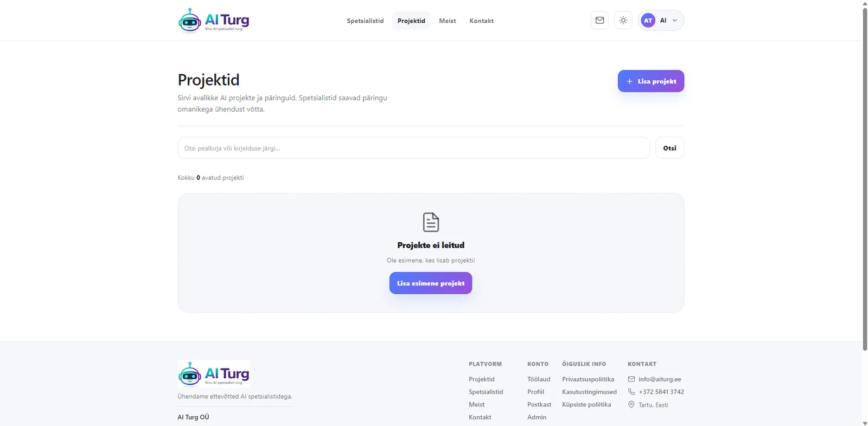868x426 pixels.
Task: Click the AI Turg footer logo
Action: tap(214, 374)
